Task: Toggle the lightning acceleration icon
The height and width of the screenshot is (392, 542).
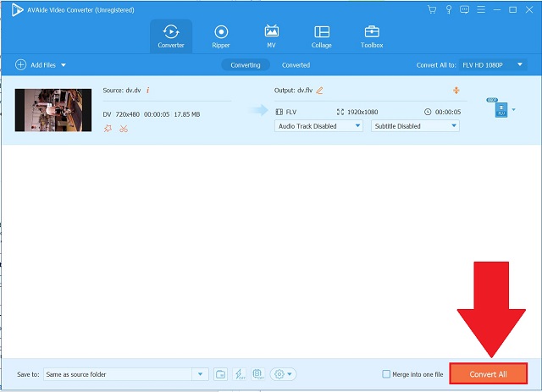Action: tap(239, 374)
